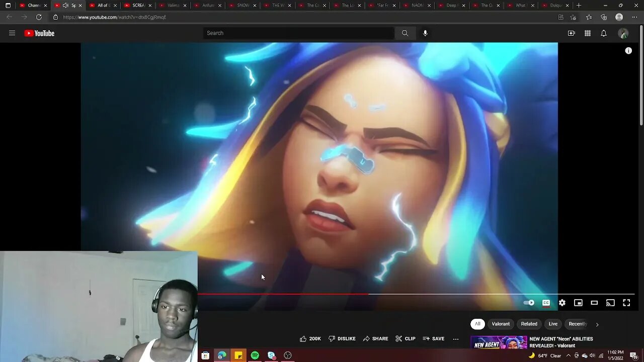Show hidden system tray icons

click(569, 355)
